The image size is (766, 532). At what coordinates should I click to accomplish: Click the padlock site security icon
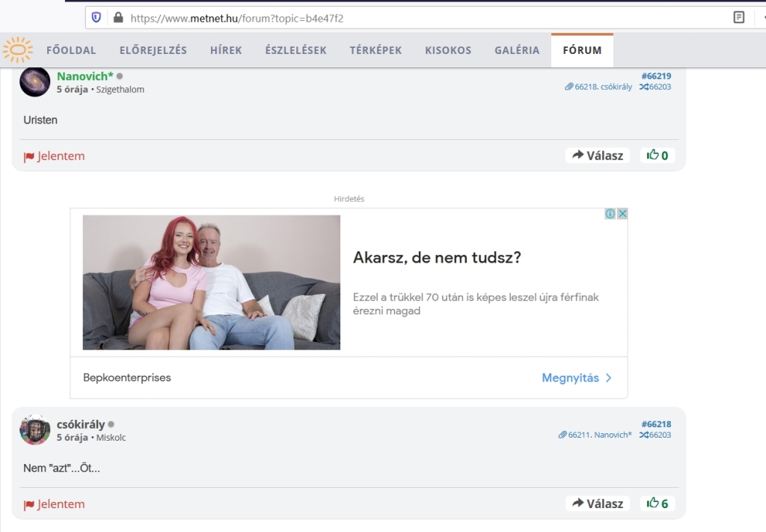tap(117, 17)
